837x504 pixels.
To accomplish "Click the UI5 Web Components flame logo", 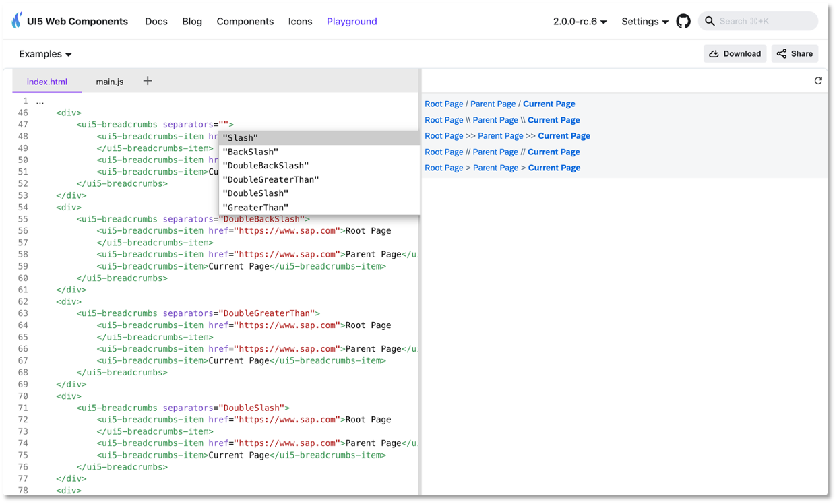I will click(17, 21).
